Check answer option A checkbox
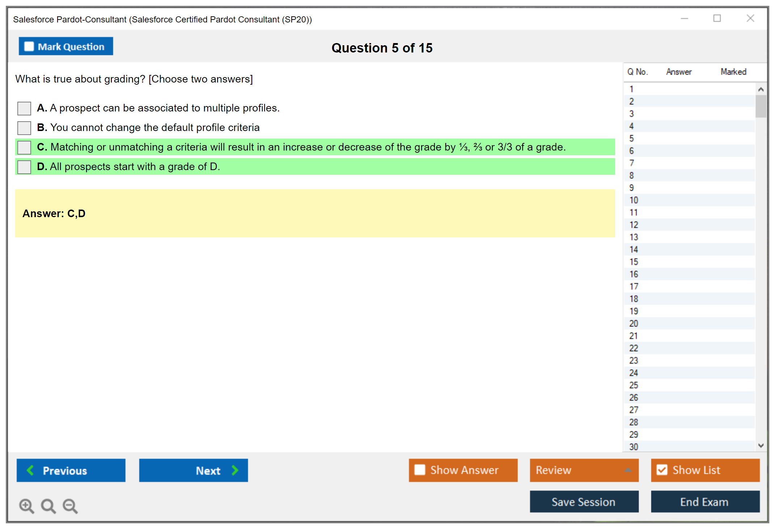 (24, 108)
